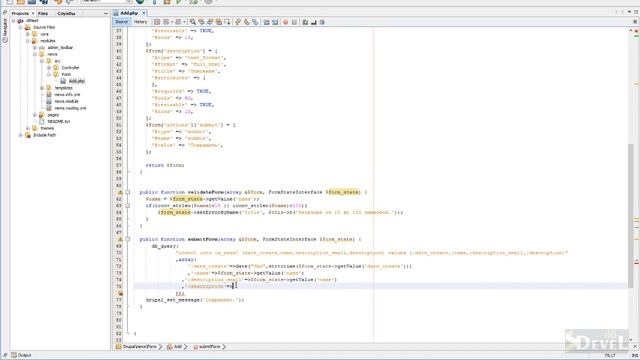Toggle bookmark on current line
The image size is (640, 360).
(255, 22)
